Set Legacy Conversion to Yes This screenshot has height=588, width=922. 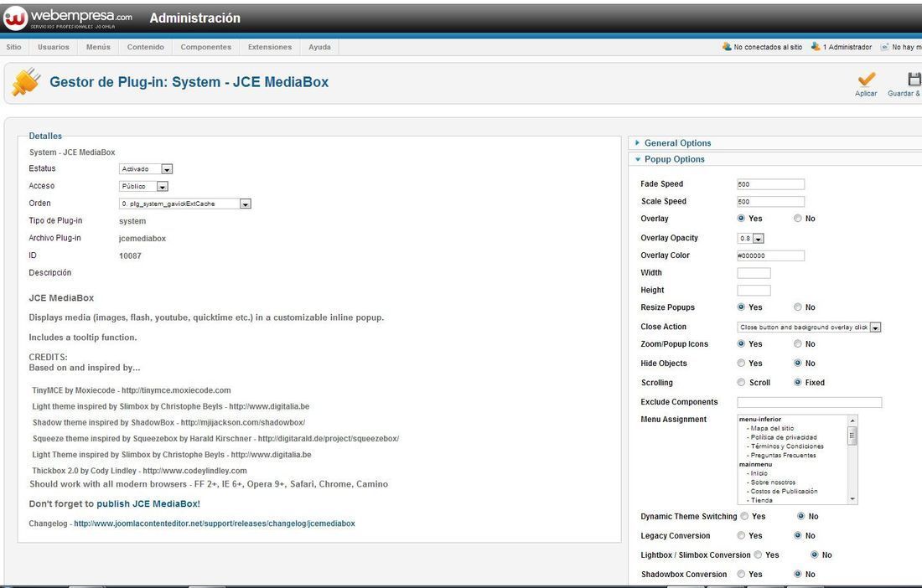coord(741,535)
